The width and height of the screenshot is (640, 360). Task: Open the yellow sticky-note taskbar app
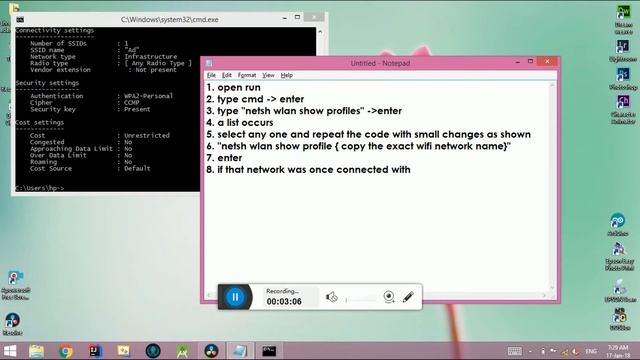(124, 351)
